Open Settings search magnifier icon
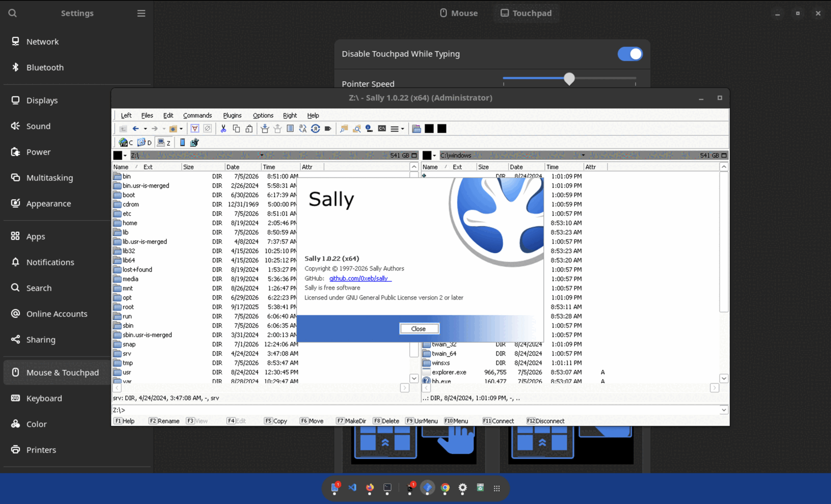Image resolution: width=831 pixels, height=504 pixels. click(x=12, y=13)
